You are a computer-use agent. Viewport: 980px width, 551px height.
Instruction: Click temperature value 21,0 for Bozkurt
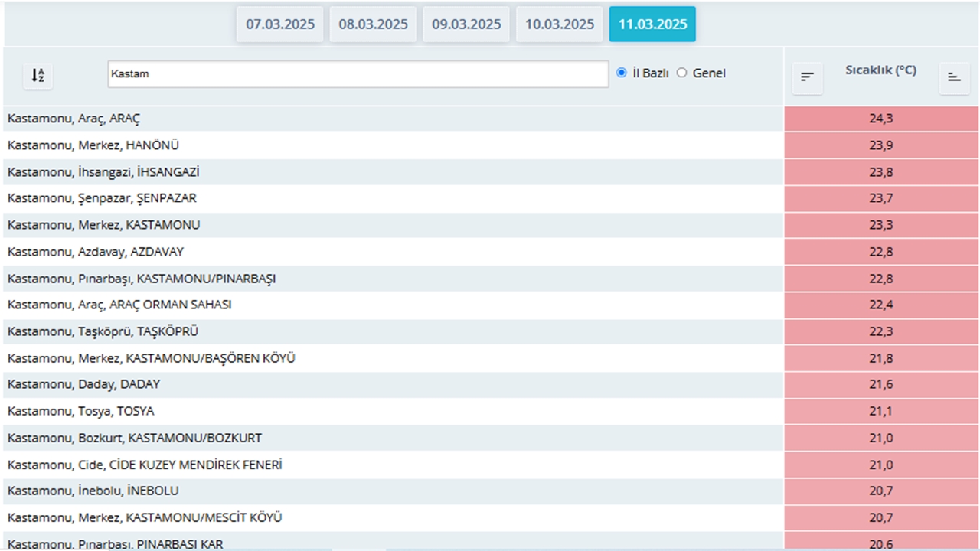(881, 438)
